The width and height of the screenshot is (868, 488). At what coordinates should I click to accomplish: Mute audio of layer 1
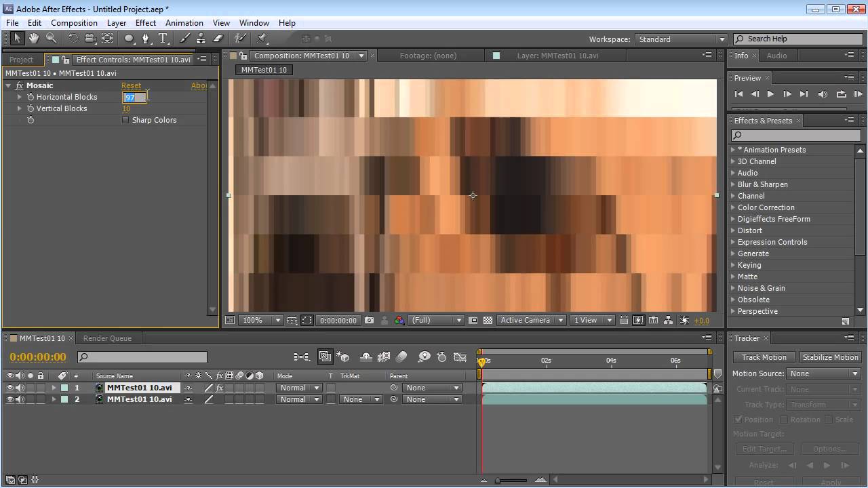point(20,388)
